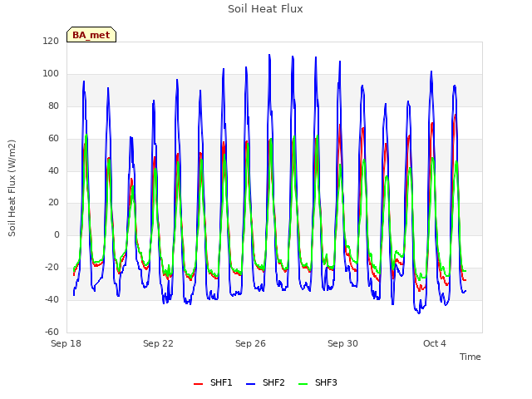The width and height of the screenshot is (532, 399).
Task: Toggle SHF3 series in legend
Action: (x=318, y=382)
